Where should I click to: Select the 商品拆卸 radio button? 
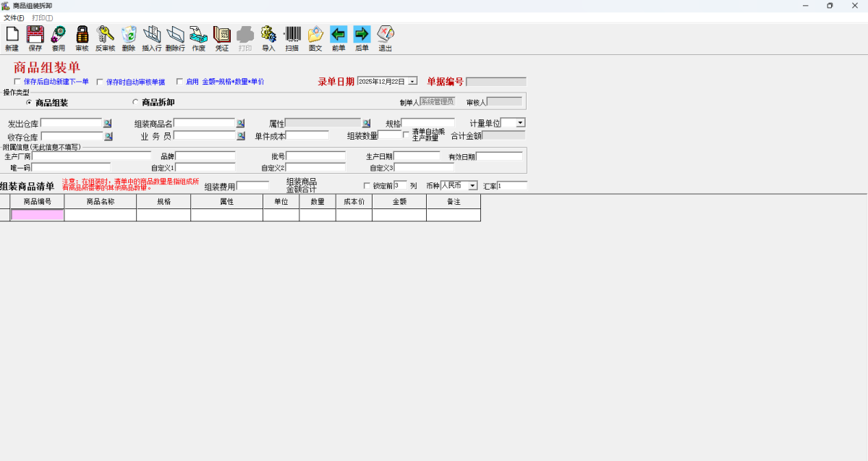pos(135,102)
